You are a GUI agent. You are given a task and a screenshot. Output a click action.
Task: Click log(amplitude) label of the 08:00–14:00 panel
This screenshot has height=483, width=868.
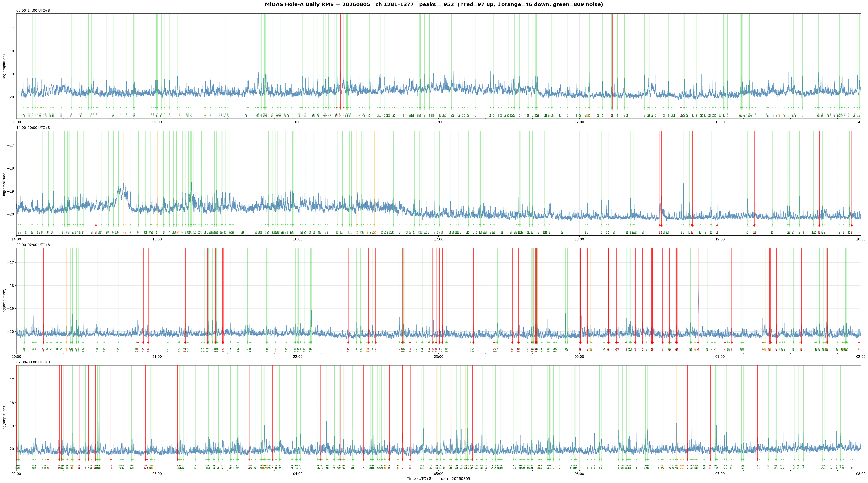[4, 66]
